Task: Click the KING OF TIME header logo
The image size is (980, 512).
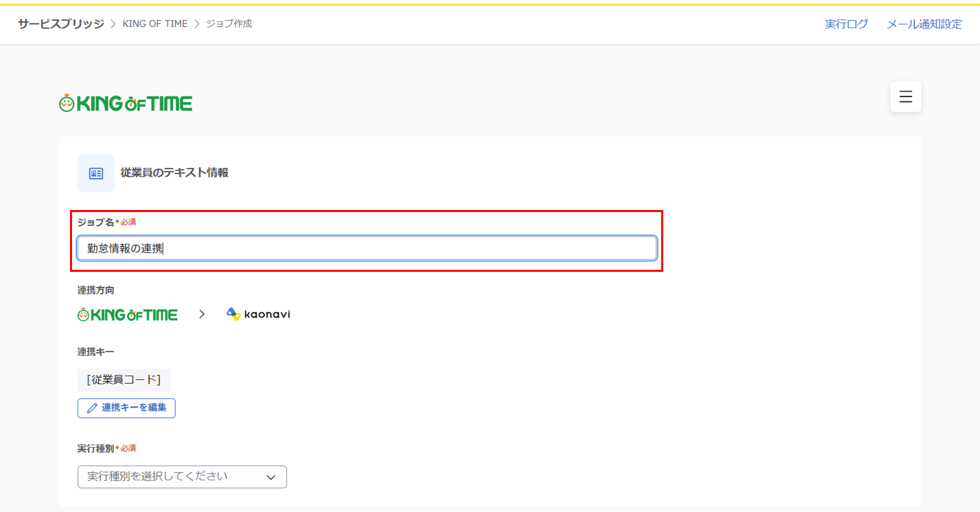Action: [x=126, y=103]
